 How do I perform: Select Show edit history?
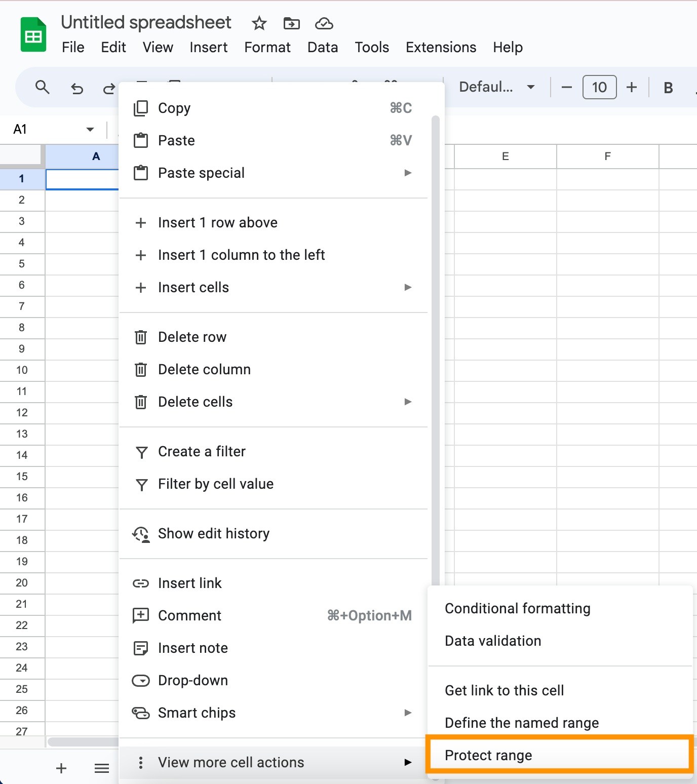pos(274,533)
